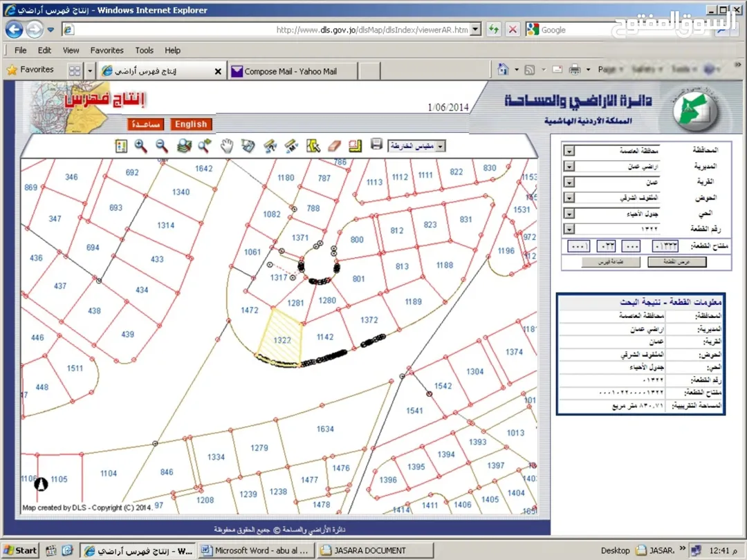Click the browser Forward arrow
This screenshot has width=747, height=560.
(35, 30)
